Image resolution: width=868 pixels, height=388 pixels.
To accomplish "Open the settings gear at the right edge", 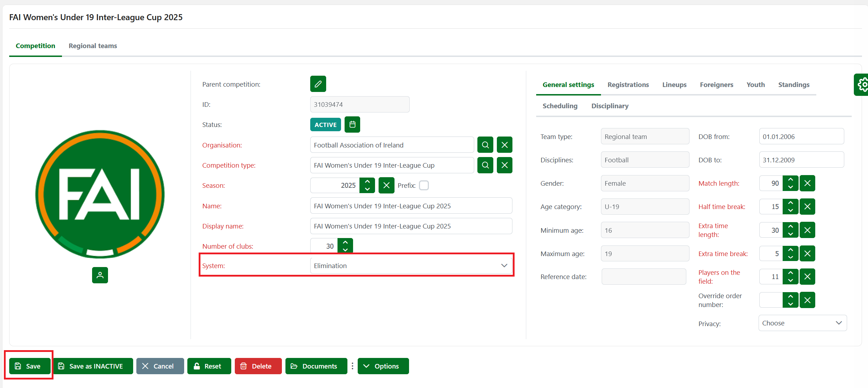I will pos(863,85).
